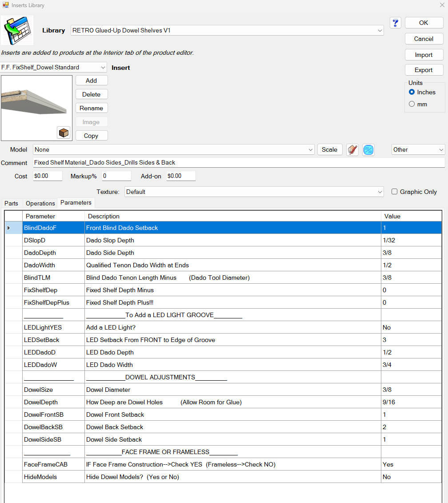Switch to the Operations tab
The width and height of the screenshot is (448, 503).
point(40,203)
